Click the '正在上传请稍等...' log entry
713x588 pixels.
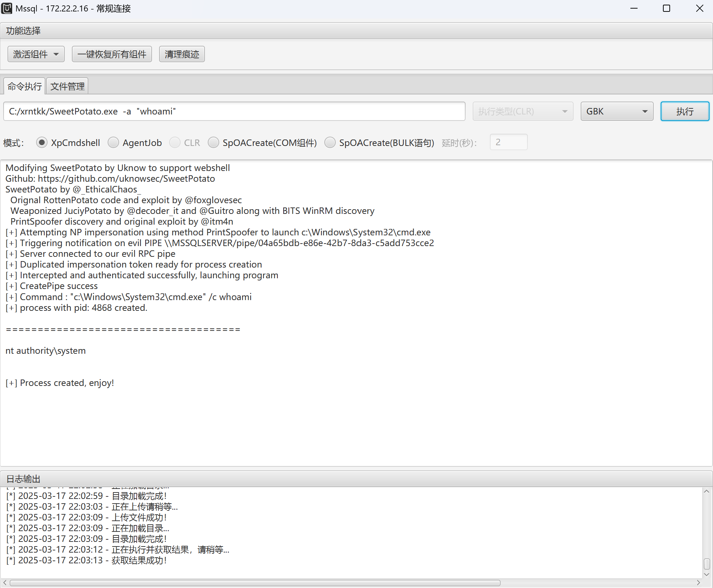coord(92,506)
